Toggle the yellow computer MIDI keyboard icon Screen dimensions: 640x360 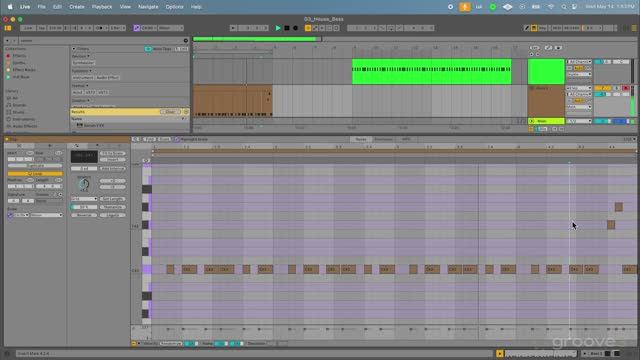(534, 28)
